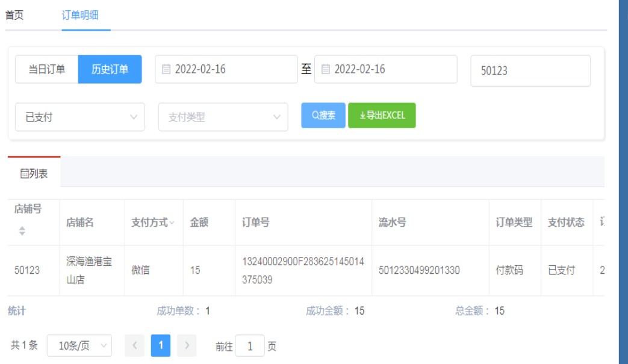Open the 已支付 status dropdown

click(79, 117)
